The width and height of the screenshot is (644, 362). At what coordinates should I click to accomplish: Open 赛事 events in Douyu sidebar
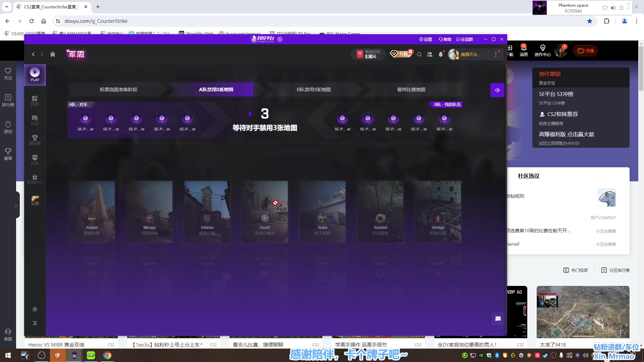pyautogui.click(x=8, y=154)
